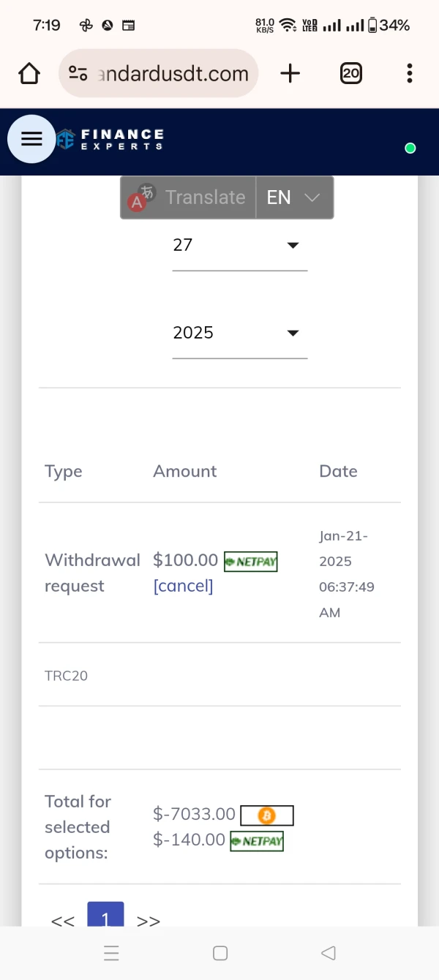Screen dimensions: 439x980
Task: Tap the Android recent apps button
Action: pos(111,953)
